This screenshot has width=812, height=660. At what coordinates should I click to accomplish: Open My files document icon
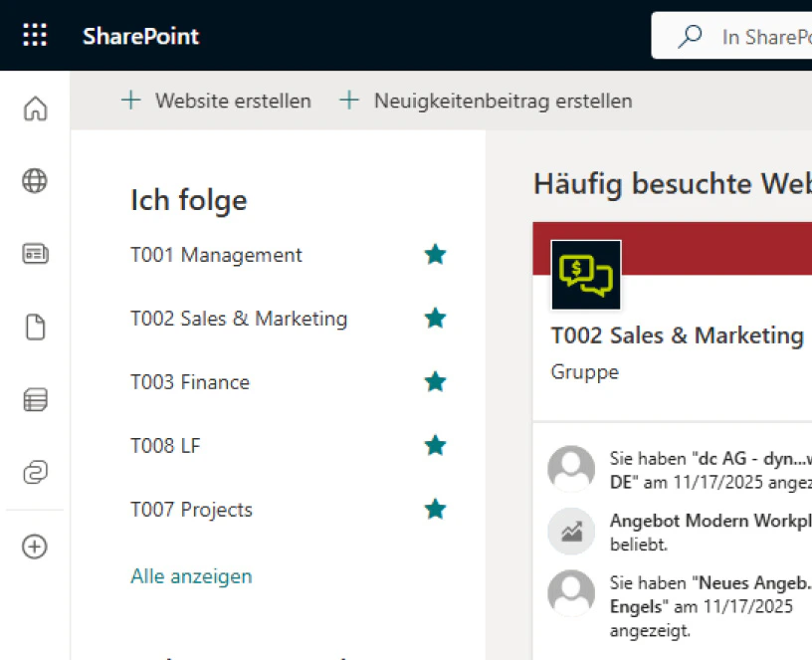pyautogui.click(x=35, y=327)
